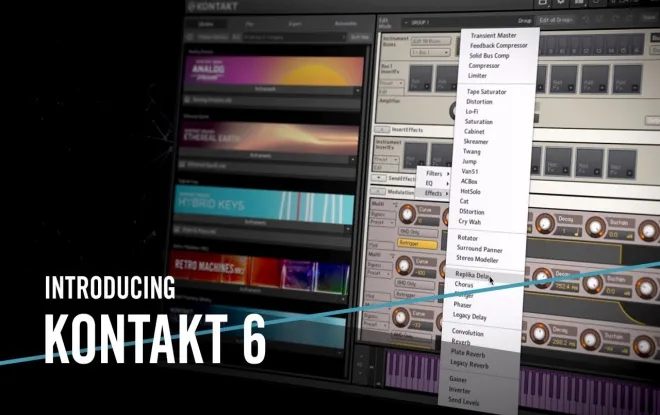Select Skreamer in the effects list
660x415 pixels.
(x=476, y=142)
